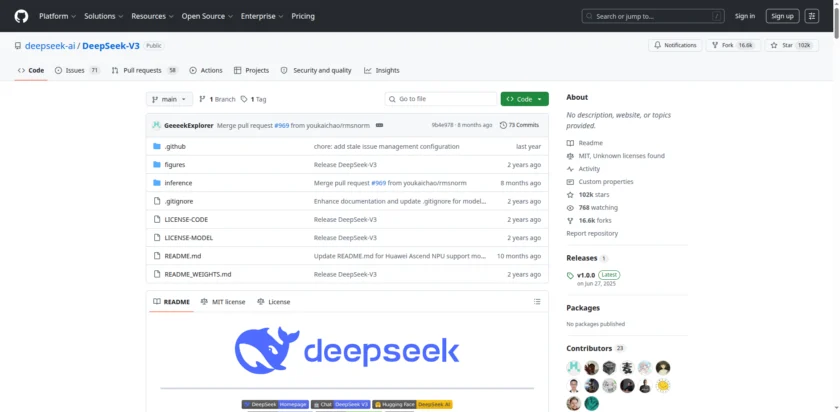Click the .gitignore file icon
The width and height of the screenshot is (840, 412).
[157, 201]
